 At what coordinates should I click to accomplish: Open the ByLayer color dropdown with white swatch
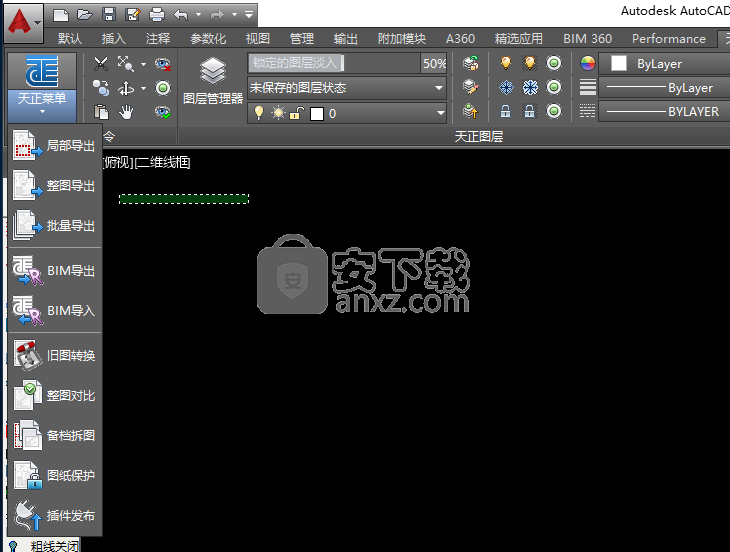click(664, 63)
